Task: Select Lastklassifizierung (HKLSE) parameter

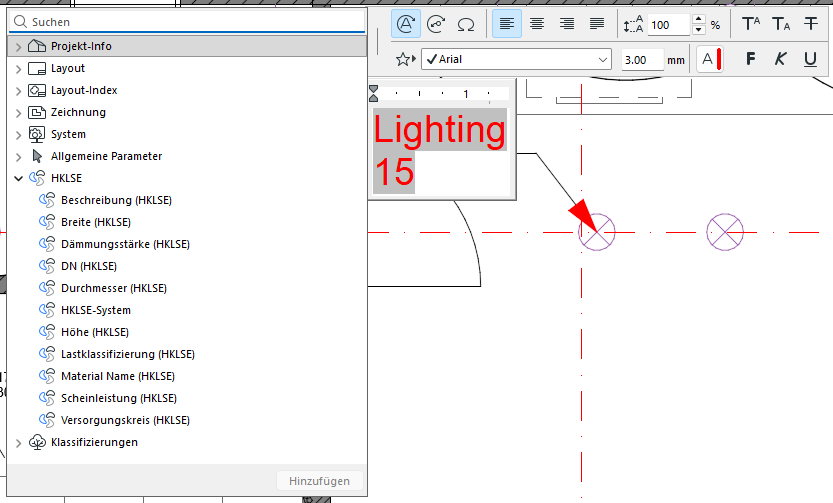Action: 128,354
